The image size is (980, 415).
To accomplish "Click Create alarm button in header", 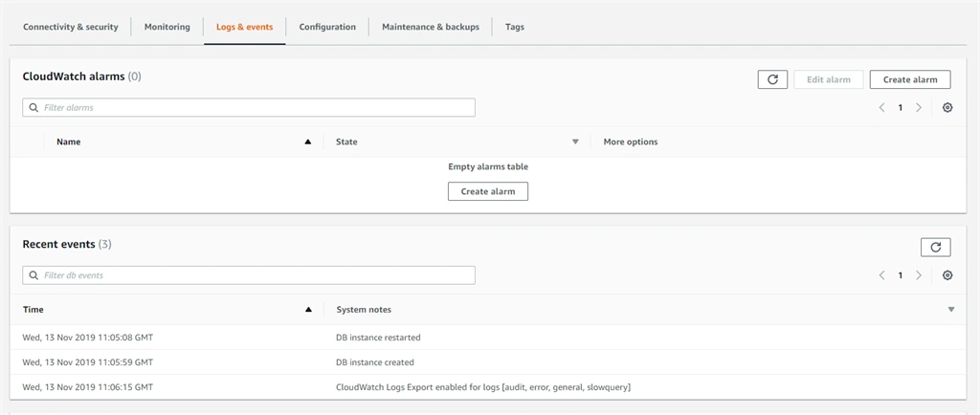I will pos(910,79).
